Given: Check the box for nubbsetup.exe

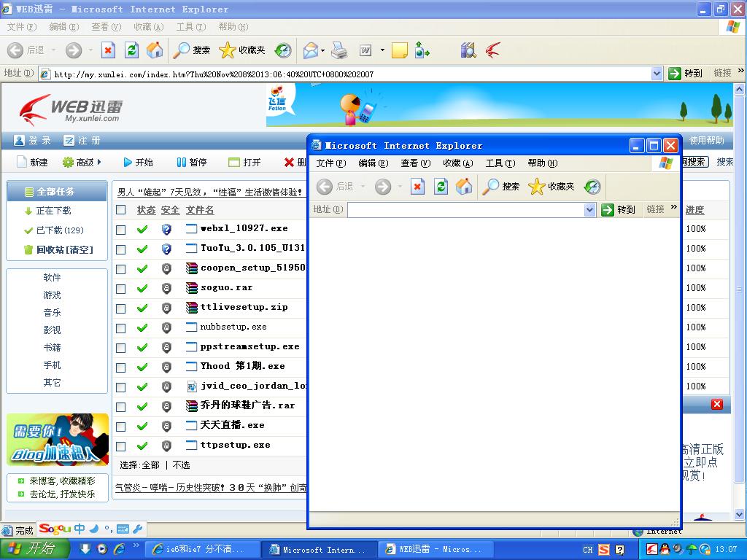Looking at the screenshot, I should (x=121, y=329).
